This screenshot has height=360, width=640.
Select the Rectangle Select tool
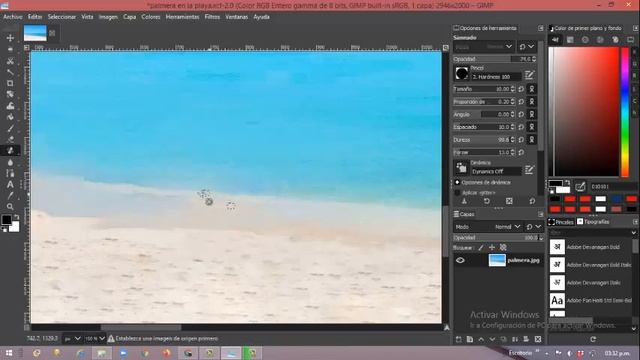10,49
